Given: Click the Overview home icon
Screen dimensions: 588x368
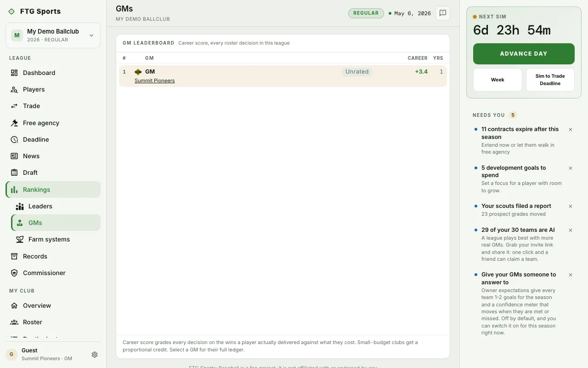Looking at the screenshot, I should click(x=14, y=305).
